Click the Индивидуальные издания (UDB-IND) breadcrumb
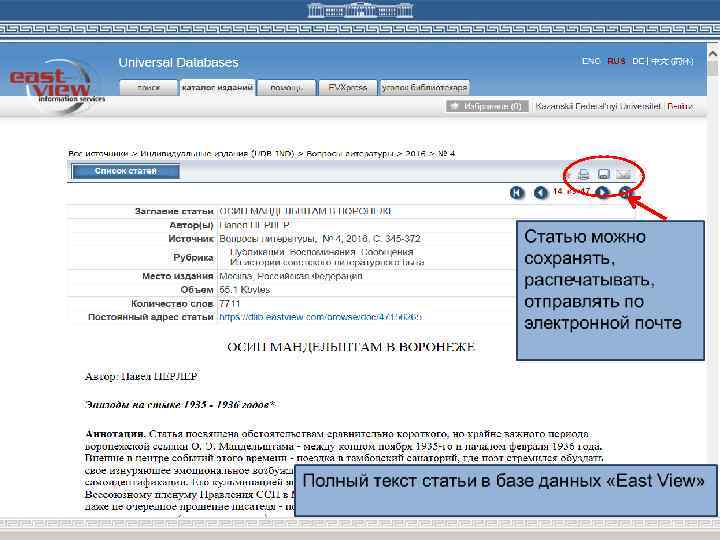 coord(216,153)
